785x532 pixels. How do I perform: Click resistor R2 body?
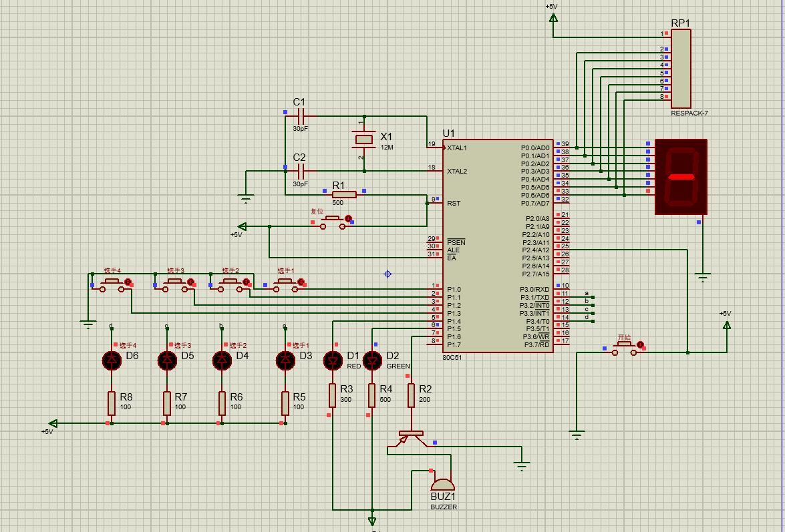point(411,396)
